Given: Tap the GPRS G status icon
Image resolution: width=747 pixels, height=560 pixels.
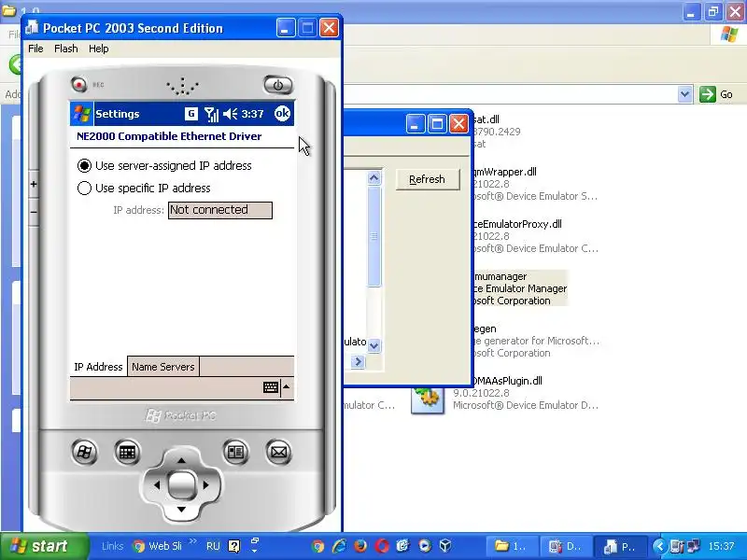Looking at the screenshot, I should tap(190, 113).
